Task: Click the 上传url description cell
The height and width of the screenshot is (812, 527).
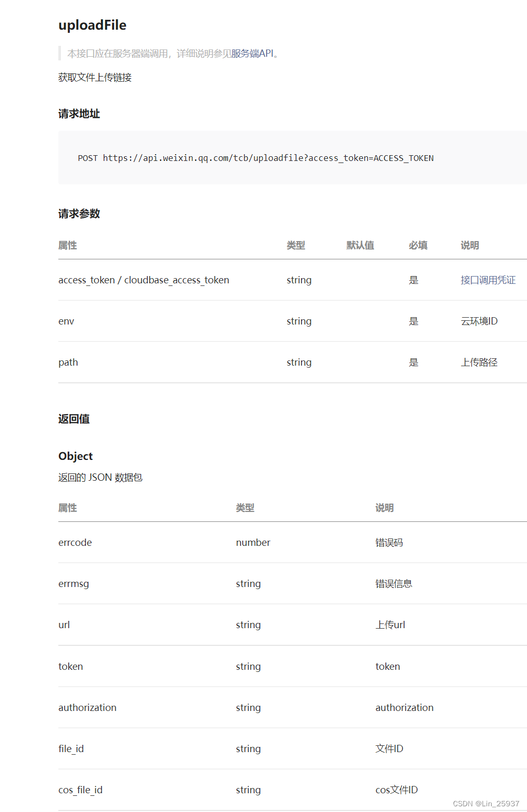Action: pos(390,625)
